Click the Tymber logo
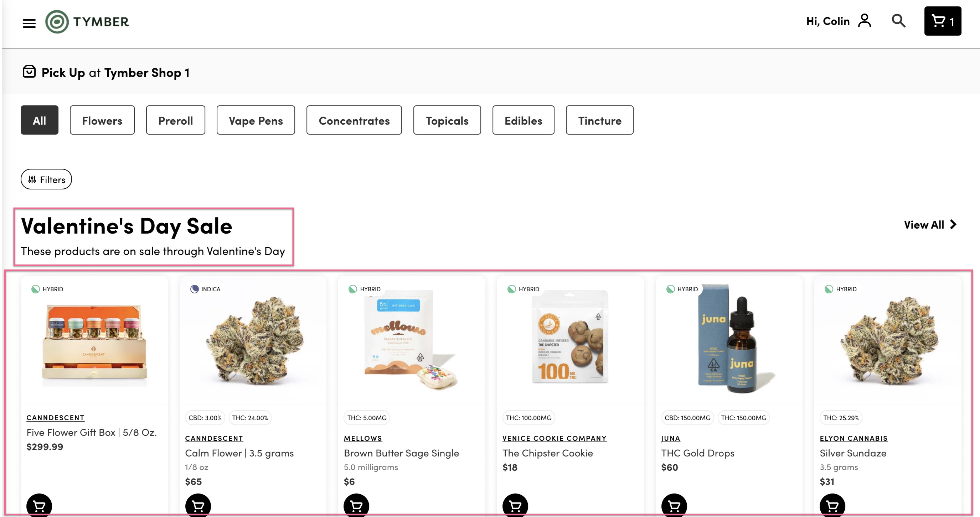Image resolution: width=980 pixels, height=517 pixels. click(x=87, y=22)
